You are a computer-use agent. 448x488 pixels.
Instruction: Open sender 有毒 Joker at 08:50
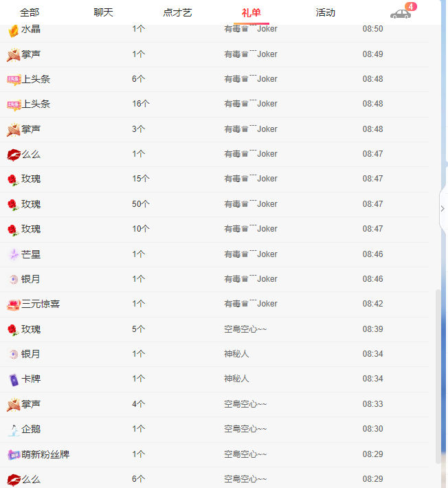pos(251,29)
